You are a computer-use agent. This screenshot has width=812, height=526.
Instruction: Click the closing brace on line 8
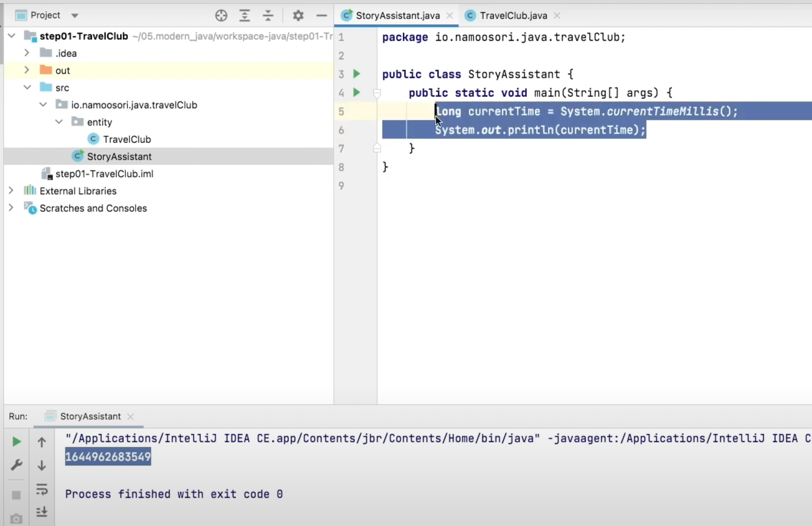[x=385, y=167]
